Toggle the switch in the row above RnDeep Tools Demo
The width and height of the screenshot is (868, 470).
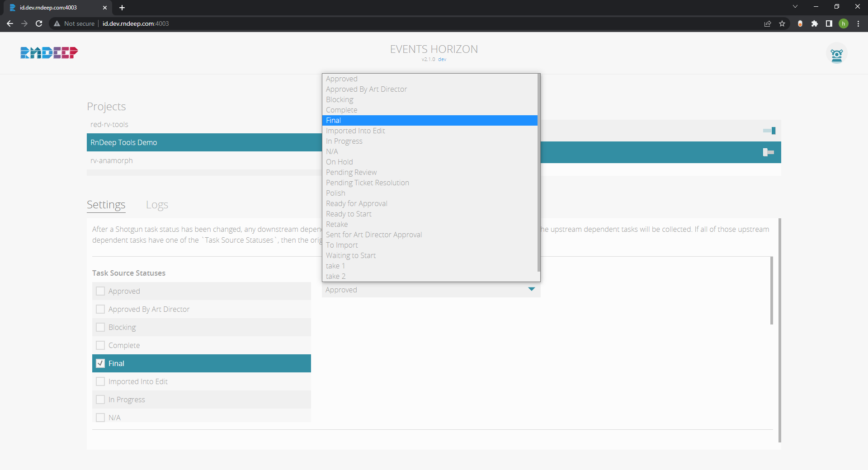(769, 131)
